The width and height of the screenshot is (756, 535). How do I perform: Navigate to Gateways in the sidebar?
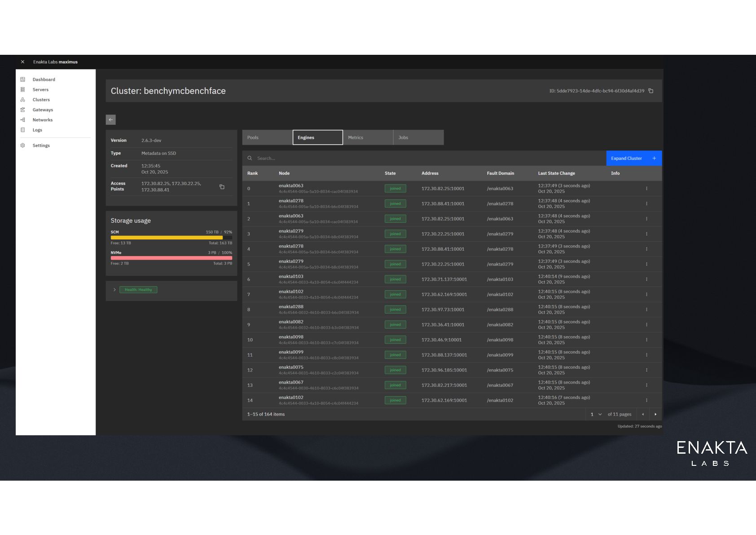coord(43,110)
